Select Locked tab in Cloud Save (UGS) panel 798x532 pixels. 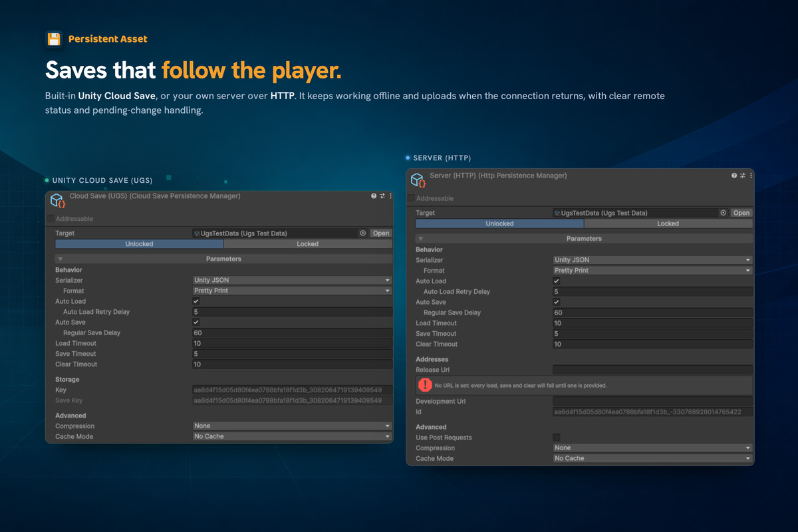click(x=307, y=244)
